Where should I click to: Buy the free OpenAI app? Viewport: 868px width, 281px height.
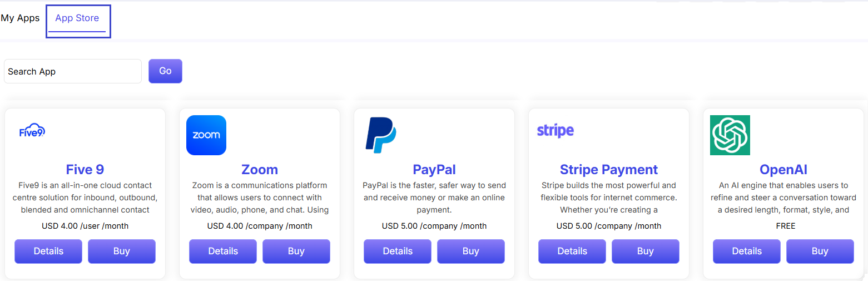(820, 252)
